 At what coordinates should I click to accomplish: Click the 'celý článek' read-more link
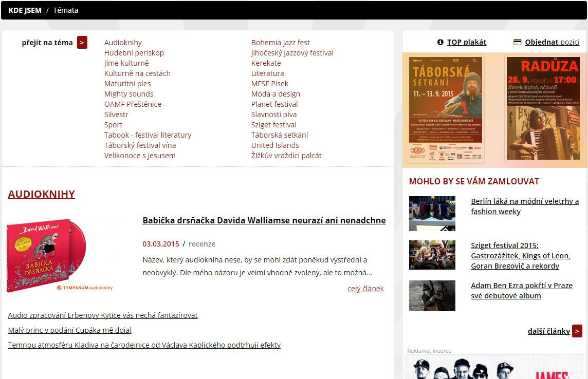(x=365, y=289)
